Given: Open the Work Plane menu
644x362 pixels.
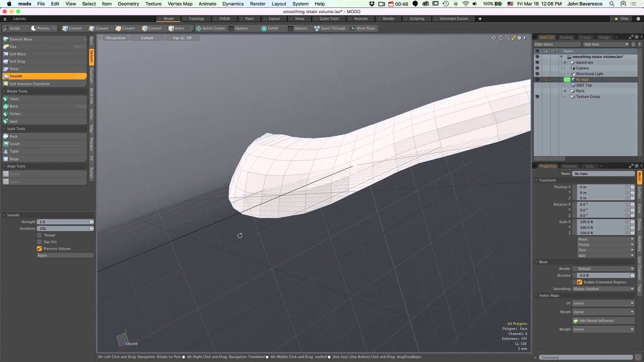Looking at the screenshot, I should point(363,28).
